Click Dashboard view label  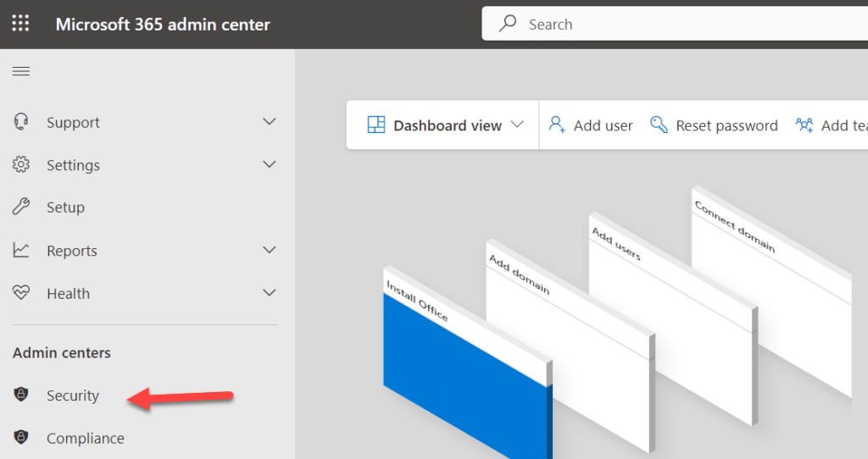click(448, 125)
